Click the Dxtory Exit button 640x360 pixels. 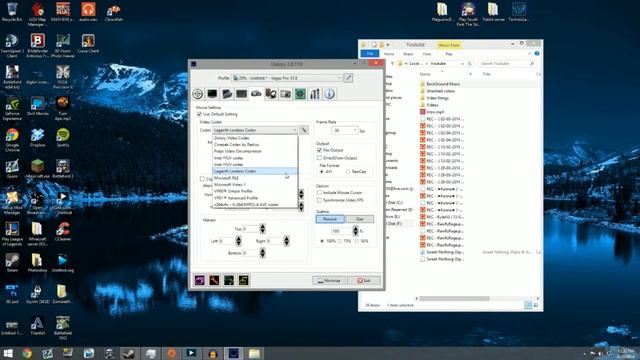[x=364, y=280]
